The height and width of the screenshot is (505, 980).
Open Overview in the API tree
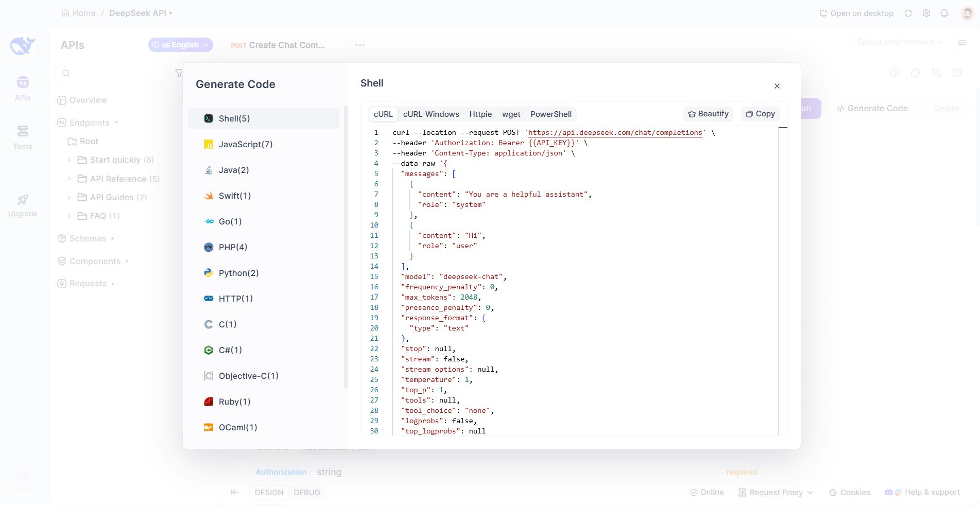pos(82,100)
